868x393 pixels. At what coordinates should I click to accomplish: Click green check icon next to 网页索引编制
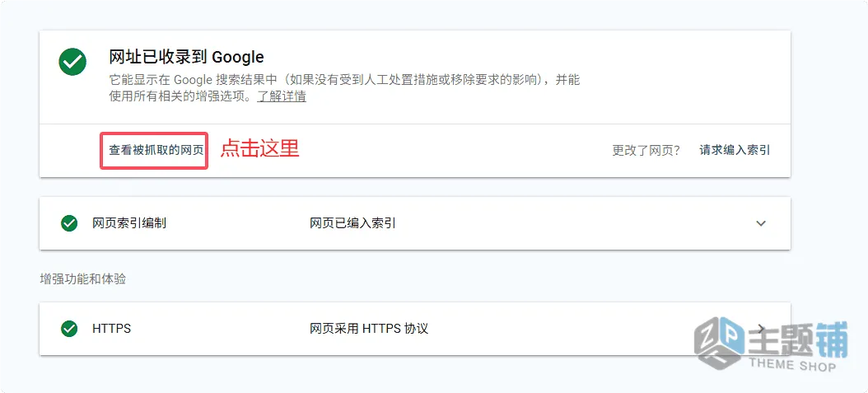[x=69, y=223]
